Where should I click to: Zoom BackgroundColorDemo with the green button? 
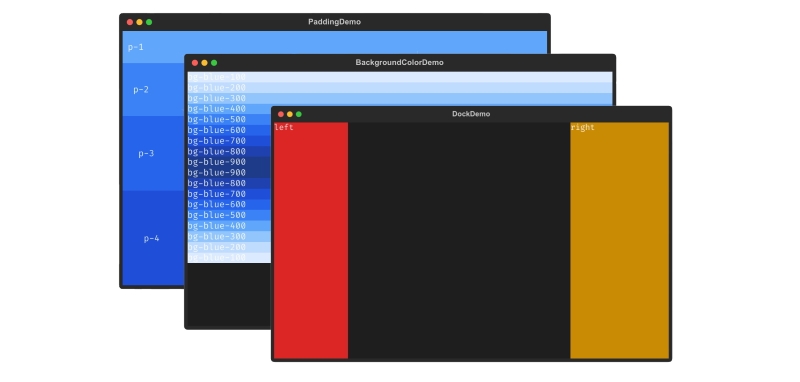[214, 63]
